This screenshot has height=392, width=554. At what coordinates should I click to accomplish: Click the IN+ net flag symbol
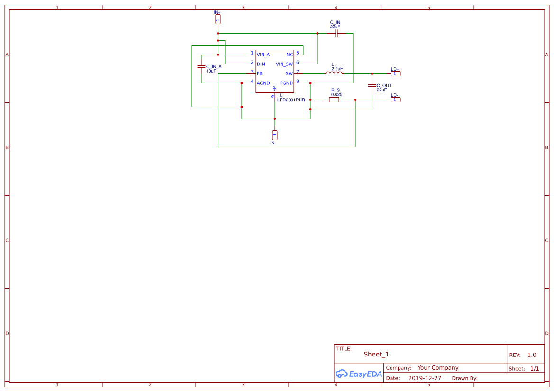click(218, 18)
